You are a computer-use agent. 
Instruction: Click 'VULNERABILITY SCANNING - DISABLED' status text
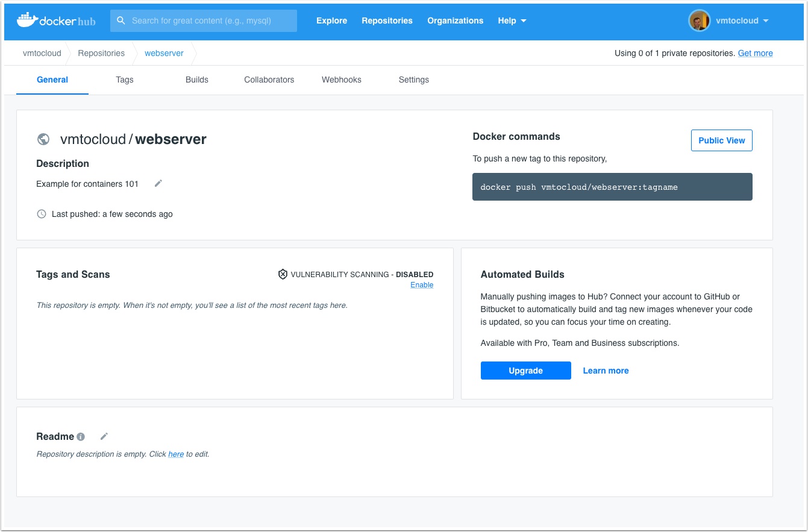362,274
